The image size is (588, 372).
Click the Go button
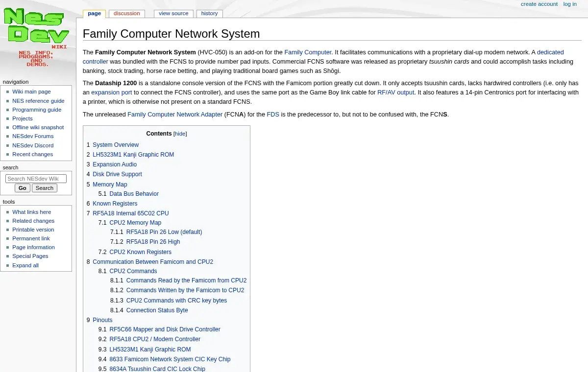[x=23, y=188]
